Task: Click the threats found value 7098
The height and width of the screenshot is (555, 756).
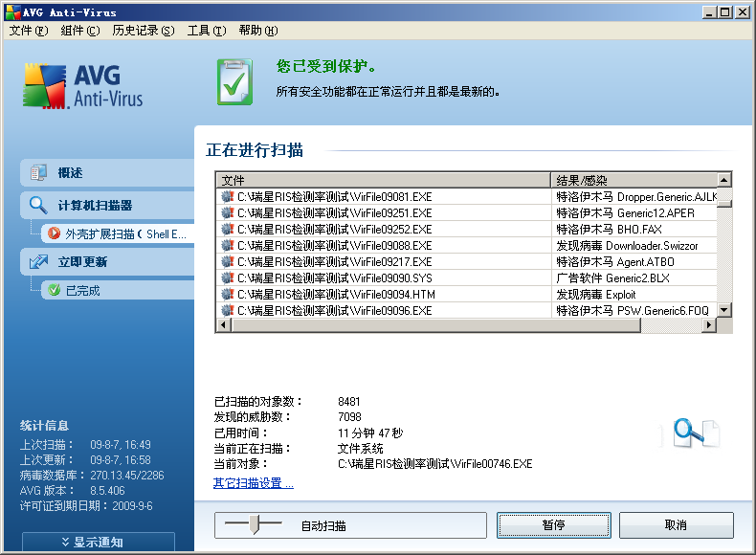Action: click(x=349, y=416)
